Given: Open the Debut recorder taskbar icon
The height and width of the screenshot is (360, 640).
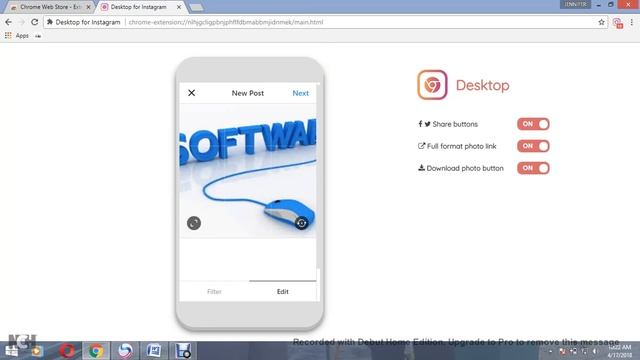Looking at the screenshot, I should [x=183, y=351].
